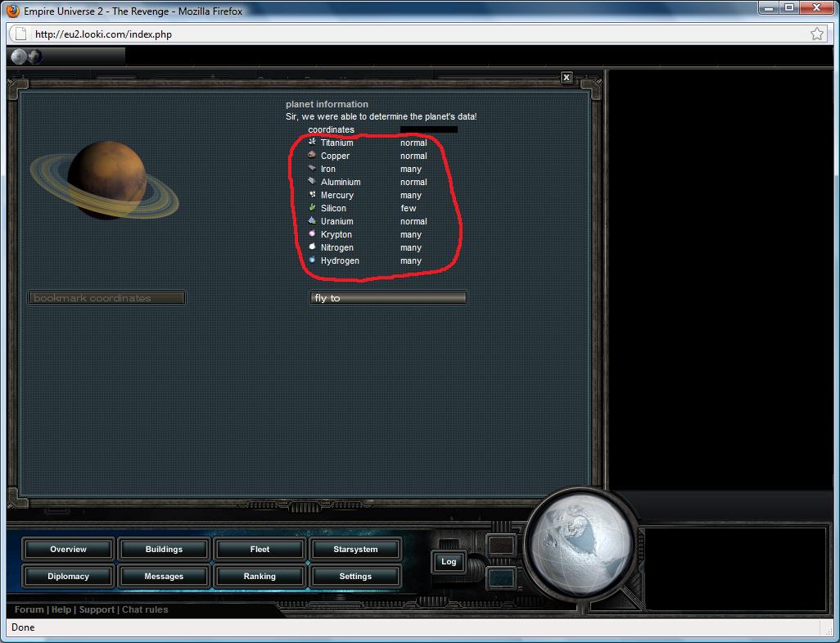Screen dimensions: 840x643
Task: Click the grey planet icon in top bar
Action: coord(19,57)
